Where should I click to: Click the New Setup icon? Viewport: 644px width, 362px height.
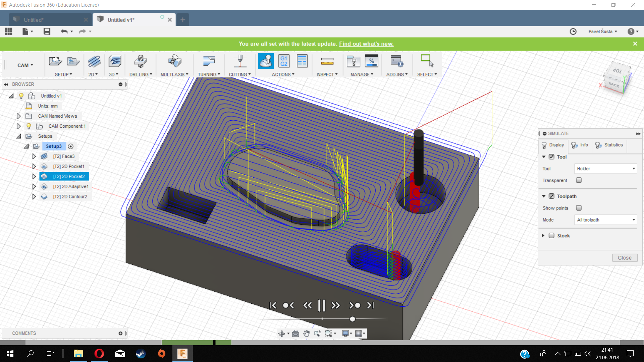pos(55,61)
